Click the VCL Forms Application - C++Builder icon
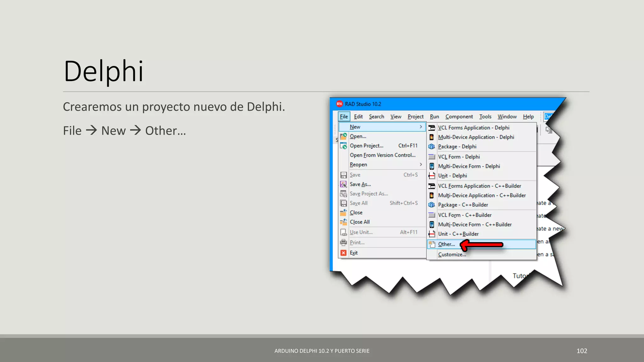Viewport: 644px width, 362px height. click(432, 186)
